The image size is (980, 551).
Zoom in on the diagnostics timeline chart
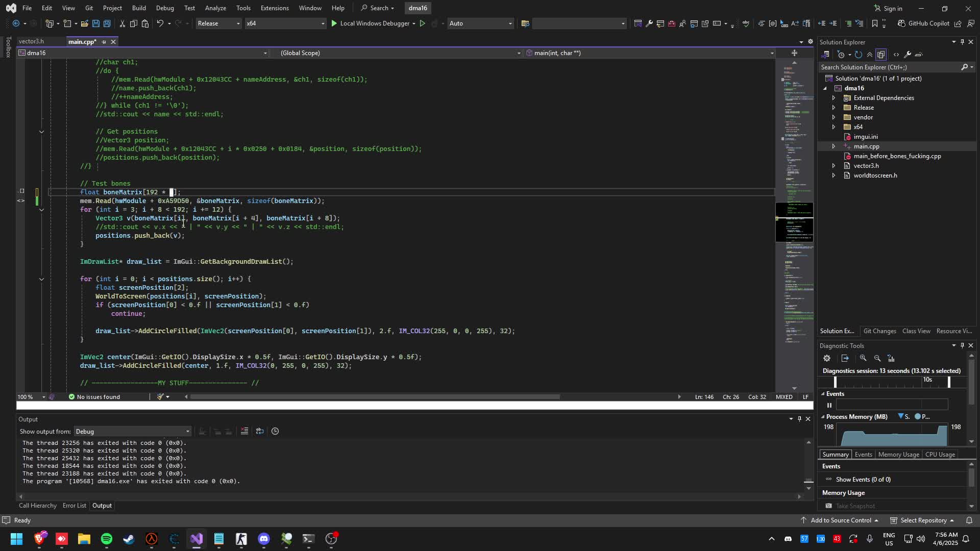click(863, 358)
